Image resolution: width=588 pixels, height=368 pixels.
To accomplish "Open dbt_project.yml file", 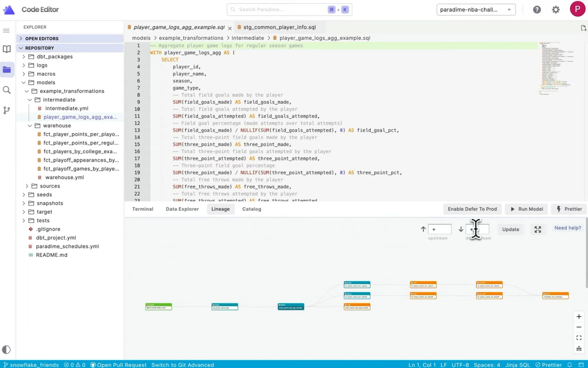I will (56, 238).
